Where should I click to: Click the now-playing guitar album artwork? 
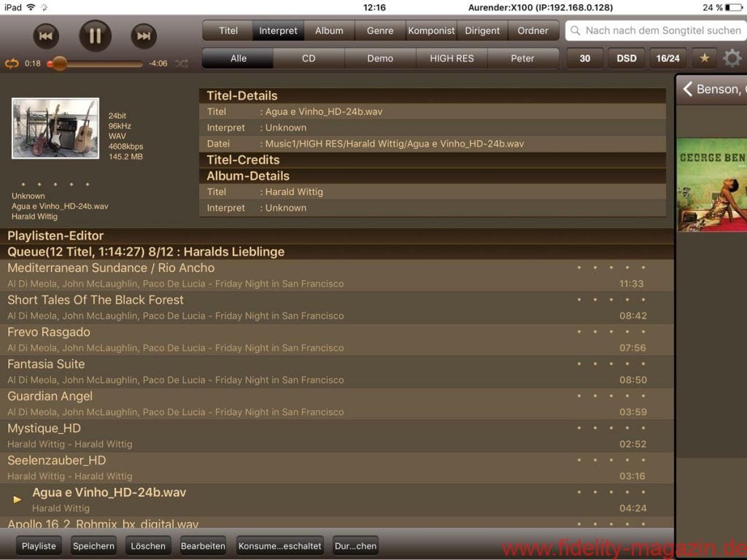pyautogui.click(x=55, y=128)
